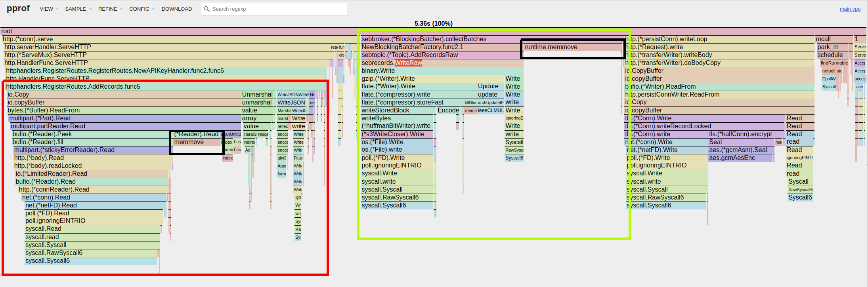868x287 pixels.
Task: Select the net.(*conn).Read frame
Action: [94, 198]
